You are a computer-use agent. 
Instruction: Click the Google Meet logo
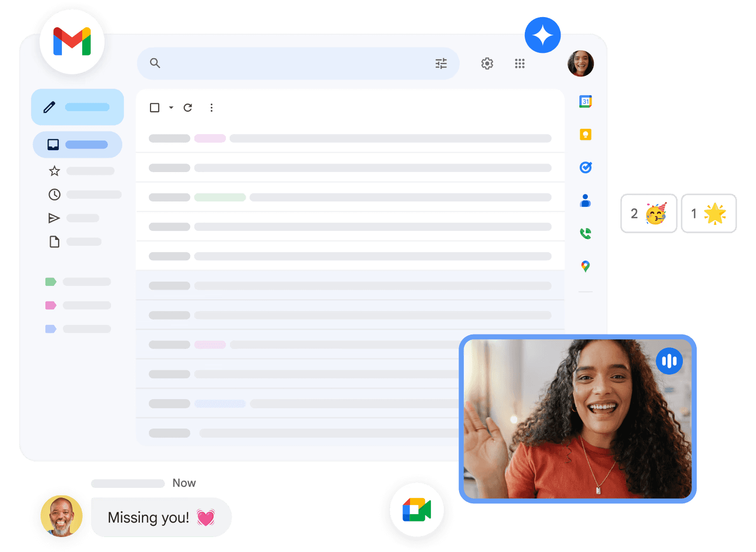click(417, 510)
